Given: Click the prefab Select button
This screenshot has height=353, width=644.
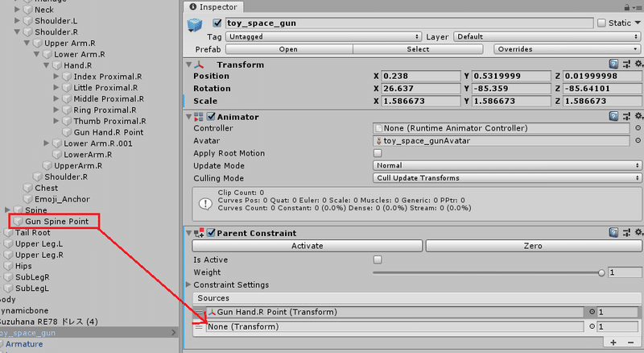Looking at the screenshot, I should click(x=418, y=49).
